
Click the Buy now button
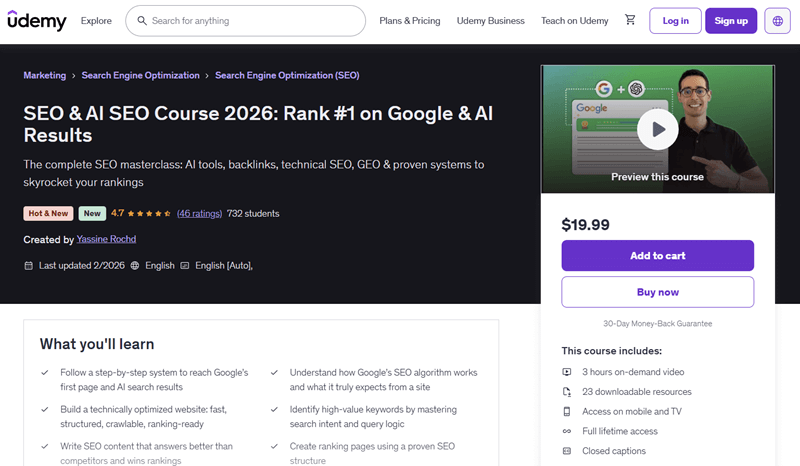click(x=658, y=292)
